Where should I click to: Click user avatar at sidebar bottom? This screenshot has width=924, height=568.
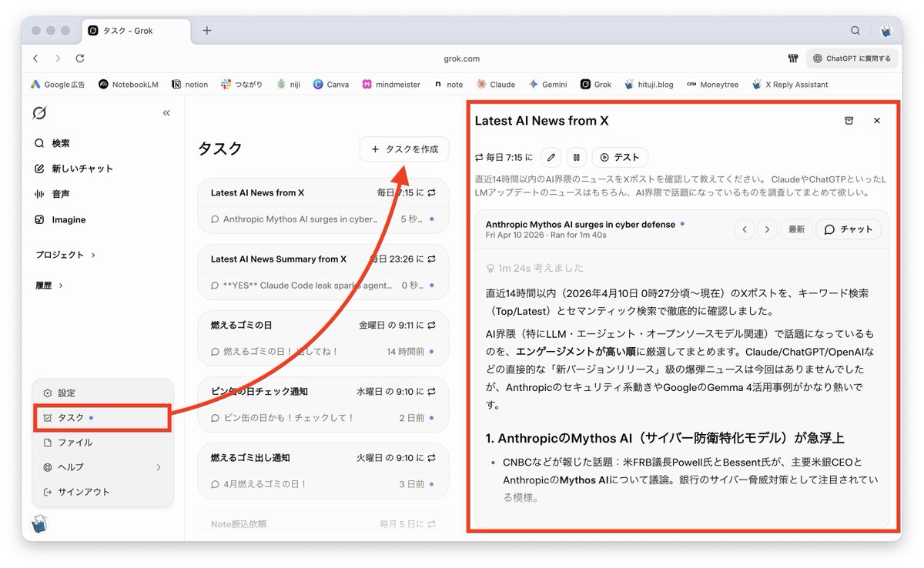(40, 525)
